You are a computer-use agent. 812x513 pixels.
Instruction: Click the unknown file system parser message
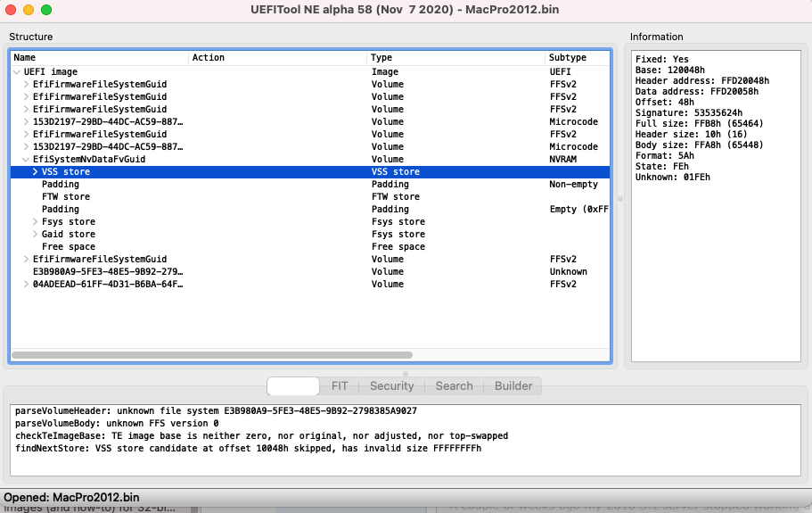[216, 411]
